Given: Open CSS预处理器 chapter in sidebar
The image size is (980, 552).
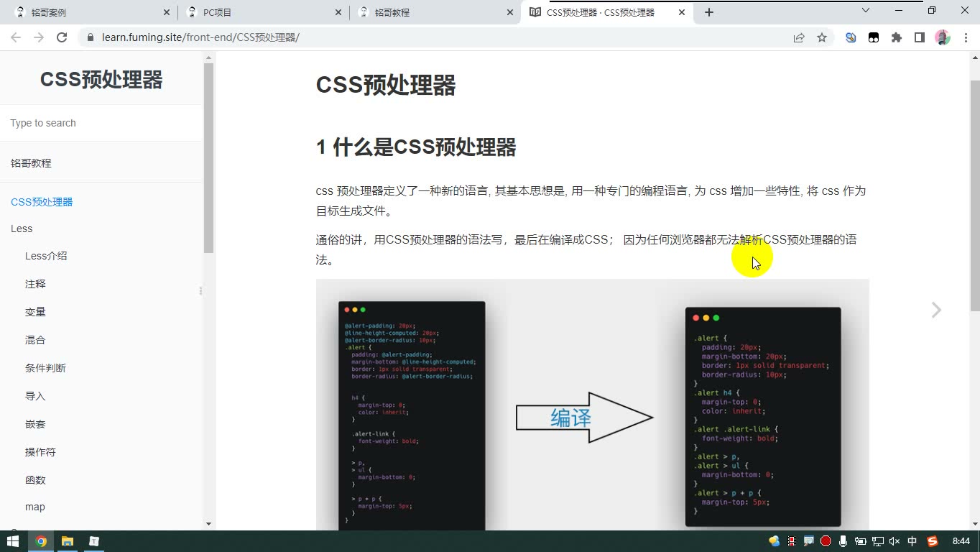Looking at the screenshot, I should 42,202.
